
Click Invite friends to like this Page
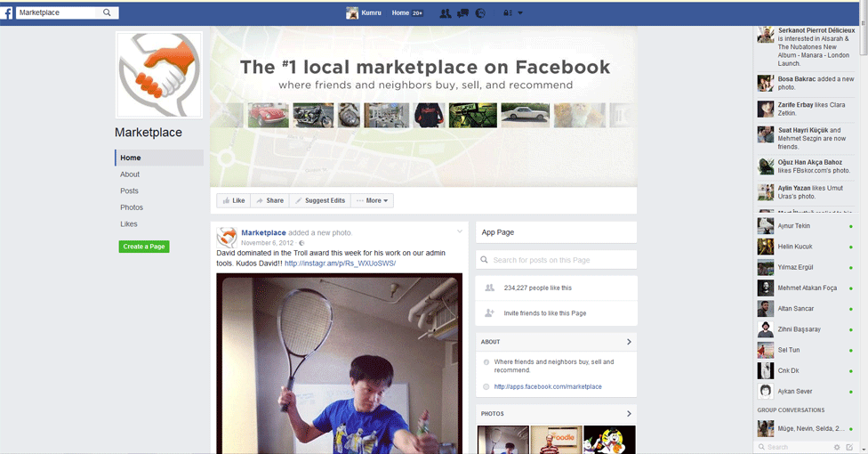click(x=544, y=313)
